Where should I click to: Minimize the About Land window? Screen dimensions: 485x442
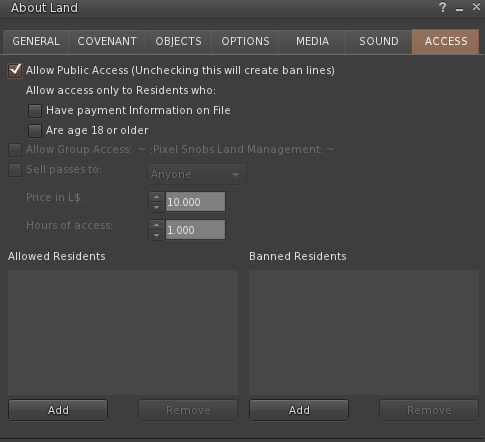[459, 9]
